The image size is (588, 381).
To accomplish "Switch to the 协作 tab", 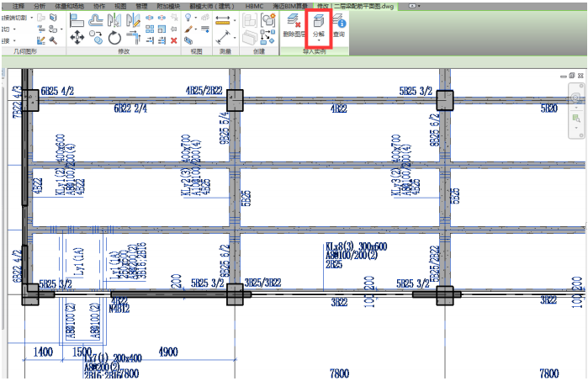I will (99, 6).
